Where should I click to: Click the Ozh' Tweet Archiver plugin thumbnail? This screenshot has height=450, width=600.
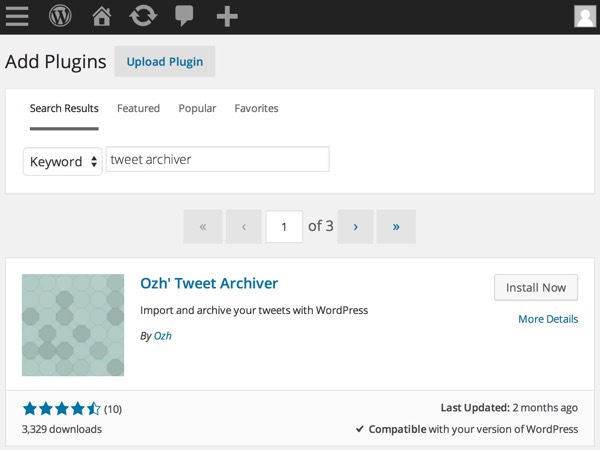pos(73,325)
